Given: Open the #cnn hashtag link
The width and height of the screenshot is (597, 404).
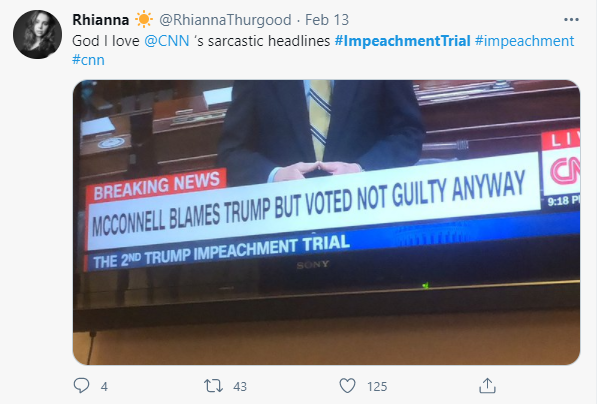Looking at the screenshot, I should point(88,60).
